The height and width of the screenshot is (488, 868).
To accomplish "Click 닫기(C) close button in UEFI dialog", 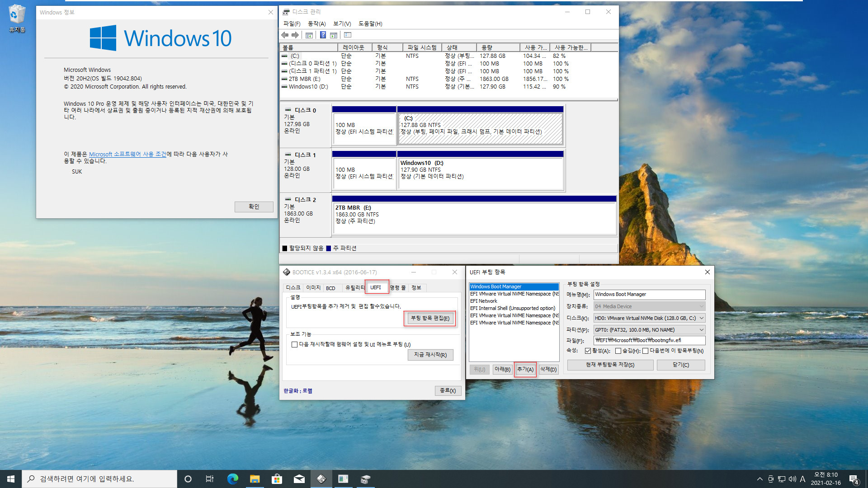I will point(681,365).
